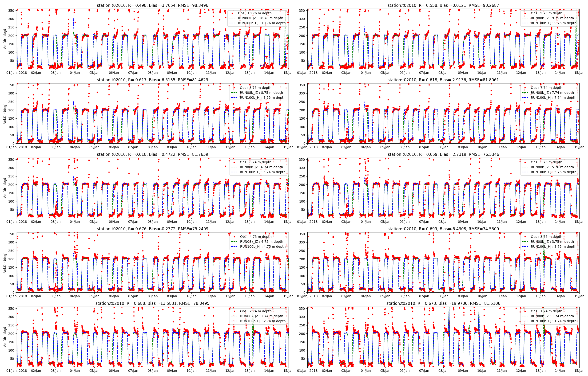Viewport: 588px width, 376px height.
Task: Click the RUN100b_HJ 1.74 m depth legend entry
Action: point(553,321)
